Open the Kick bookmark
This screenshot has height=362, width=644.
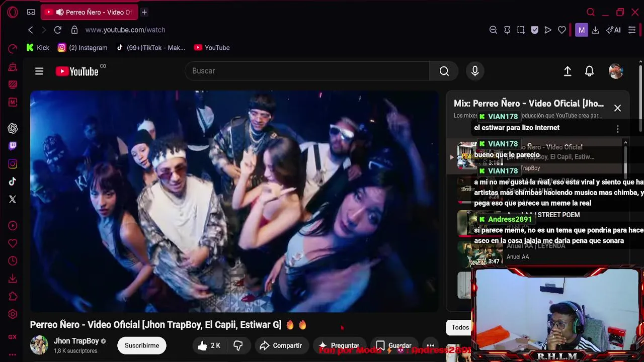(x=38, y=48)
